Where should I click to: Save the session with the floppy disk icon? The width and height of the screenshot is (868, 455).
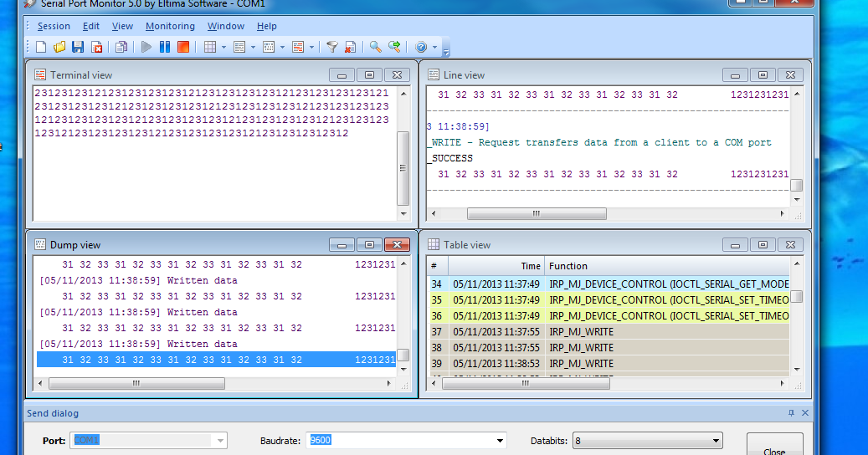click(x=78, y=47)
